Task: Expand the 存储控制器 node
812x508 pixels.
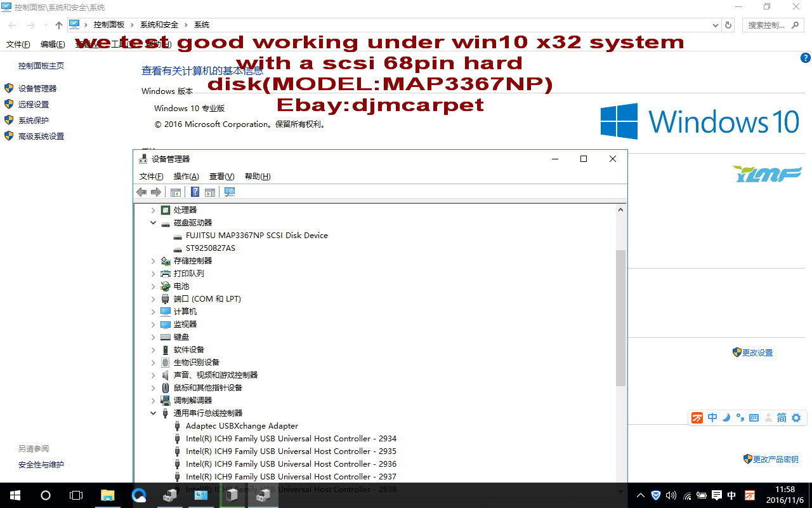Action: [153, 261]
